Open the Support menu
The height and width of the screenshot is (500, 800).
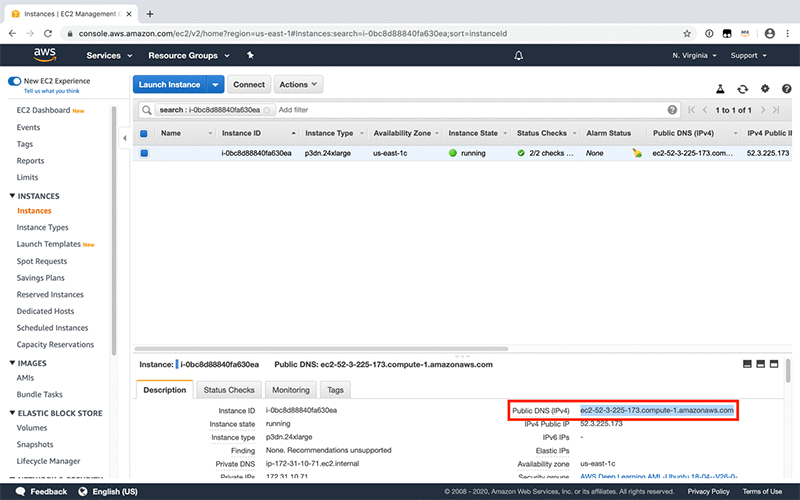tap(748, 55)
